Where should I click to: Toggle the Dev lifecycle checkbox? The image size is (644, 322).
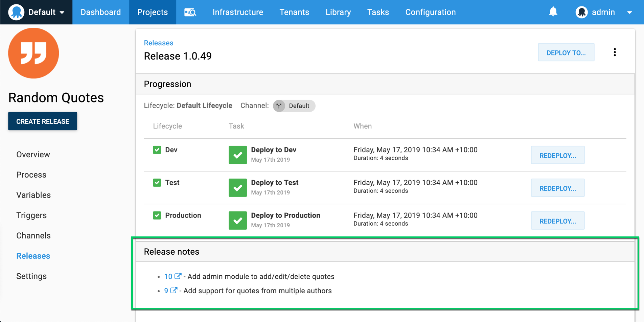[x=157, y=149]
